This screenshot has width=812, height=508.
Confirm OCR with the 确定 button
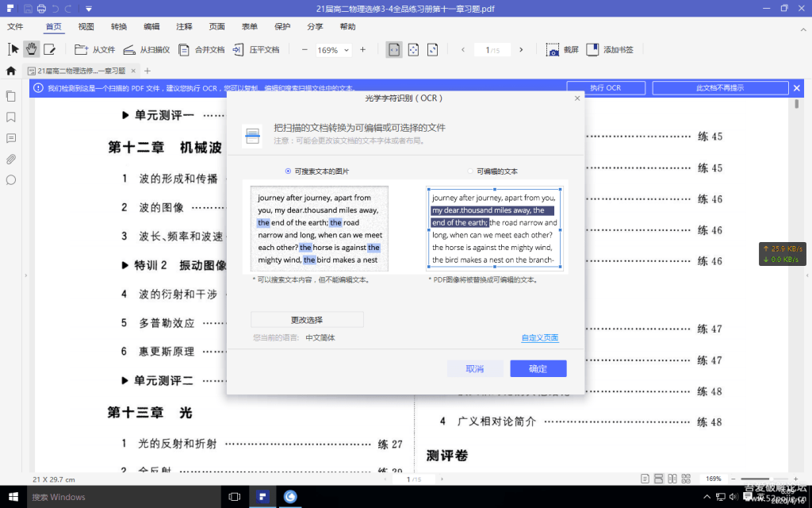(538, 368)
